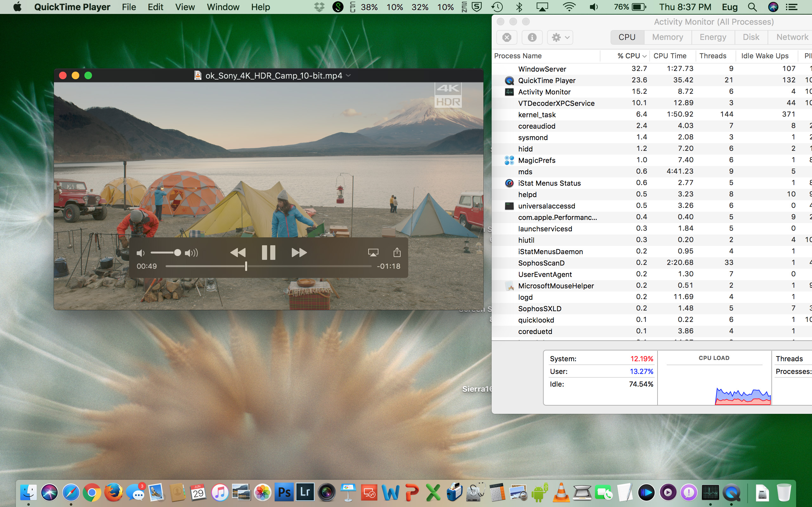Screen dimensions: 812x507
Task: Sort by the Threads column header
Action: (713, 56)
